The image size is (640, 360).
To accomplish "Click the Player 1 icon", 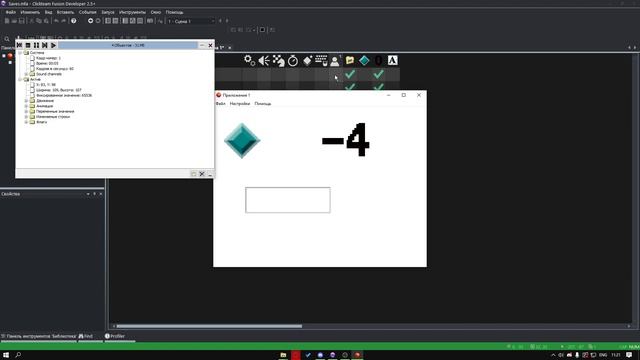I will click(x=335, y=60).
